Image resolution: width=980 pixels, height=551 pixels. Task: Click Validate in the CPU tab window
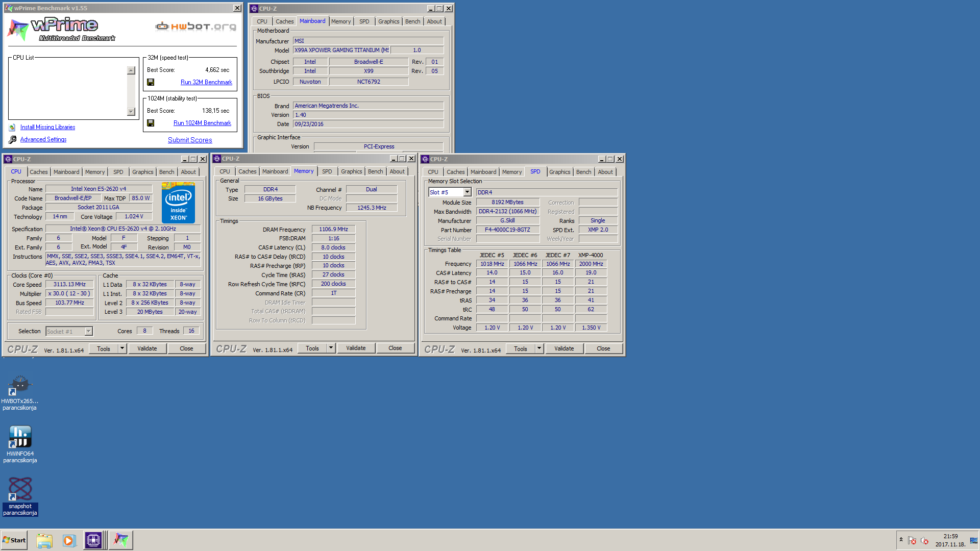click(147, 348)
